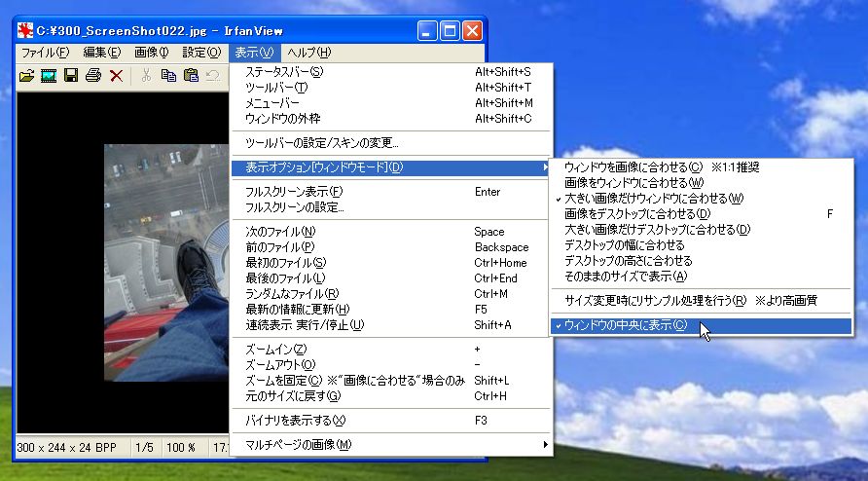Screen dimensions: 868x481
Task: Open the ファイル(F) menu
Action: (45, 53)
